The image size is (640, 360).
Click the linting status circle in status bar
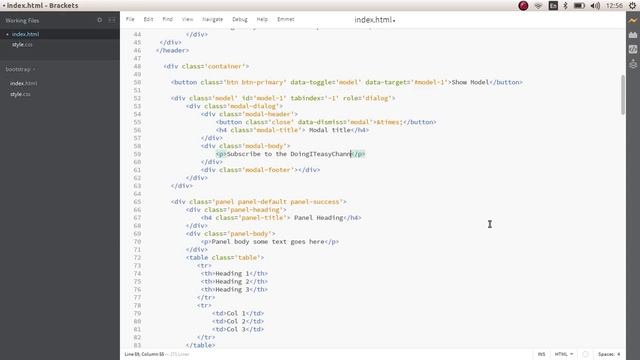tap(585, 354)
